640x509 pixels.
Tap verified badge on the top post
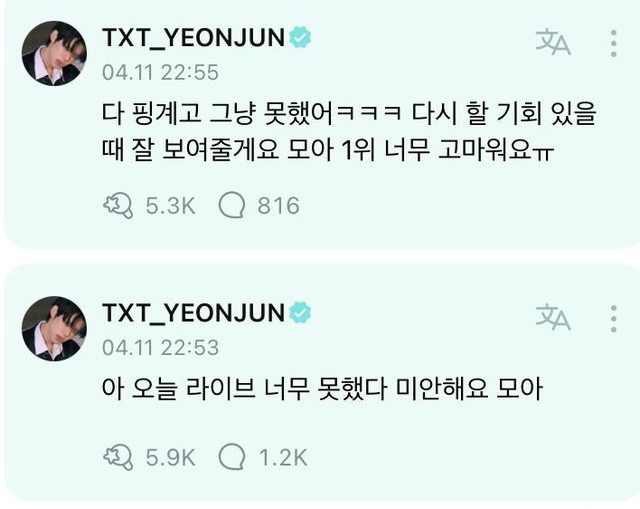point(300,38)
